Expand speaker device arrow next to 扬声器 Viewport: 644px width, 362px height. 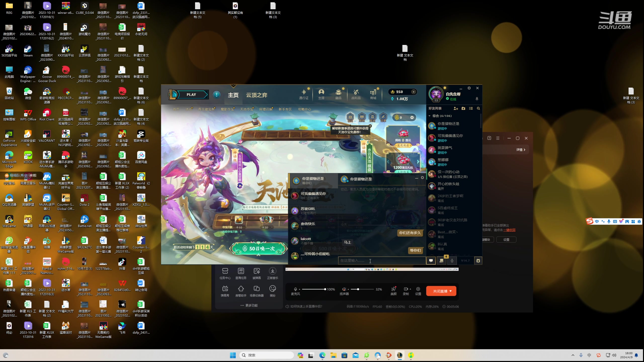click(x=348, y=289)
